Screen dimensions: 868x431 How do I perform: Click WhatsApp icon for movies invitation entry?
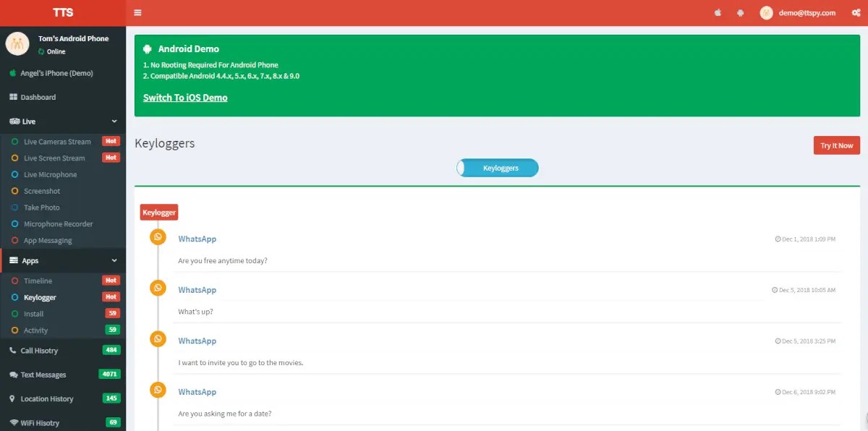click(x=158, y=338)
